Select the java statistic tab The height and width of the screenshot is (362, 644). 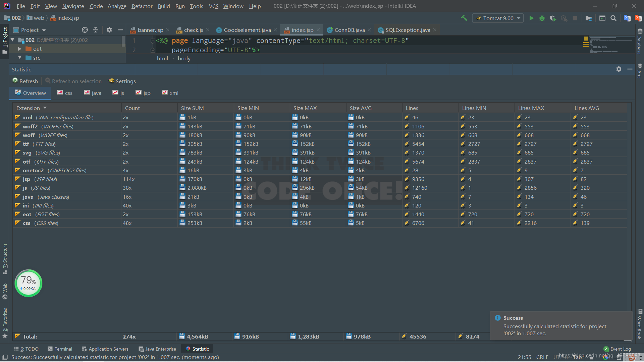coord(93,93)
